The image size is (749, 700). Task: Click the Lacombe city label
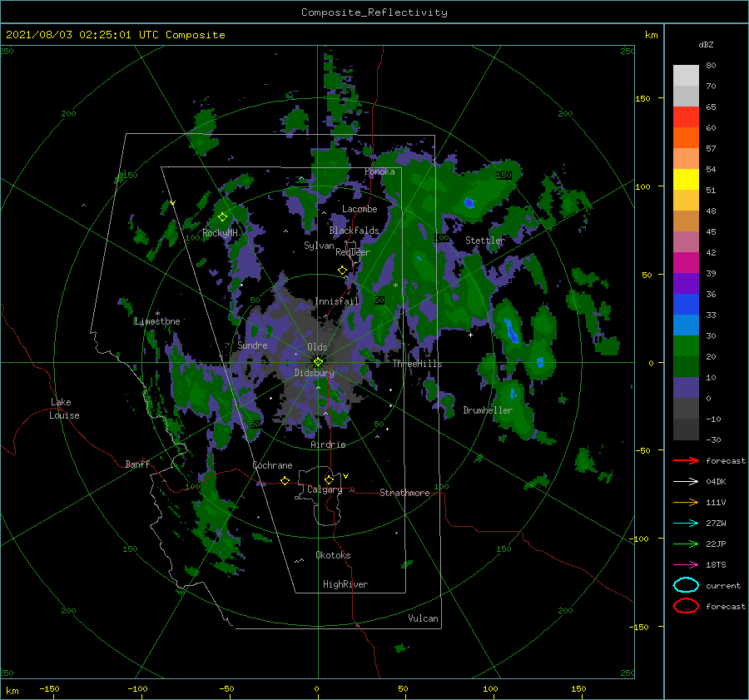click(x=360, y=209)
